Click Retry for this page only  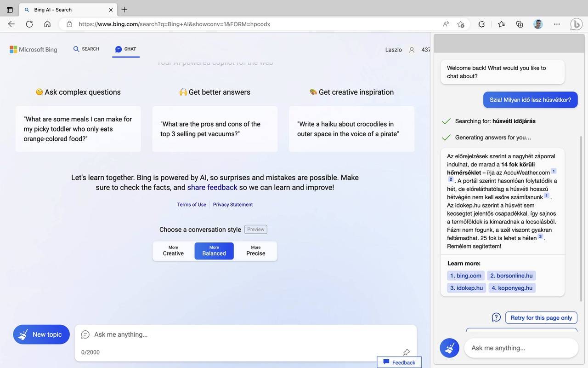(541, 317)
